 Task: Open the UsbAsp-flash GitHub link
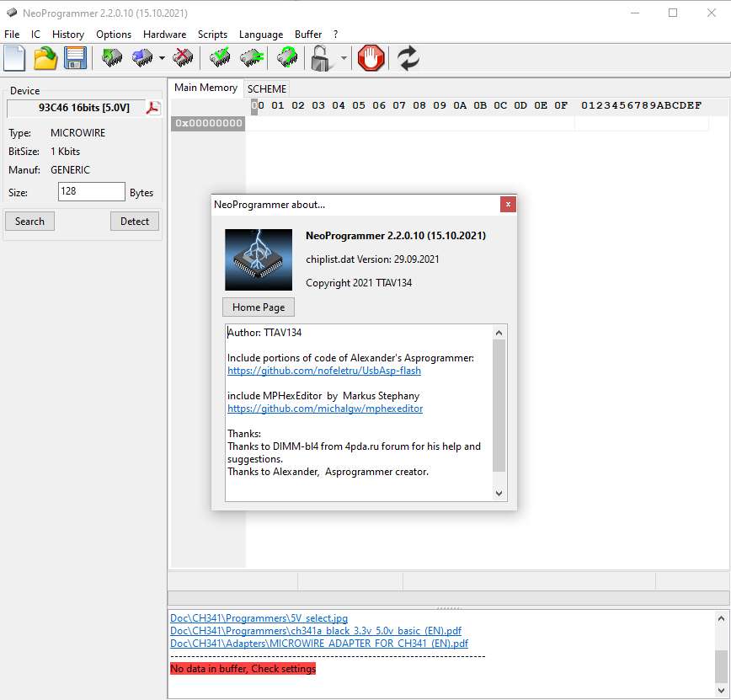click(324, 371)
